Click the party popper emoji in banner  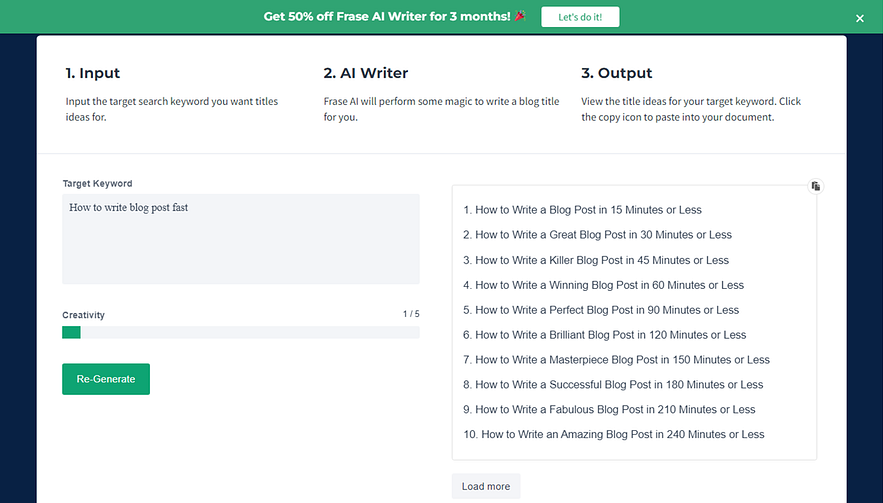[520, 17]
